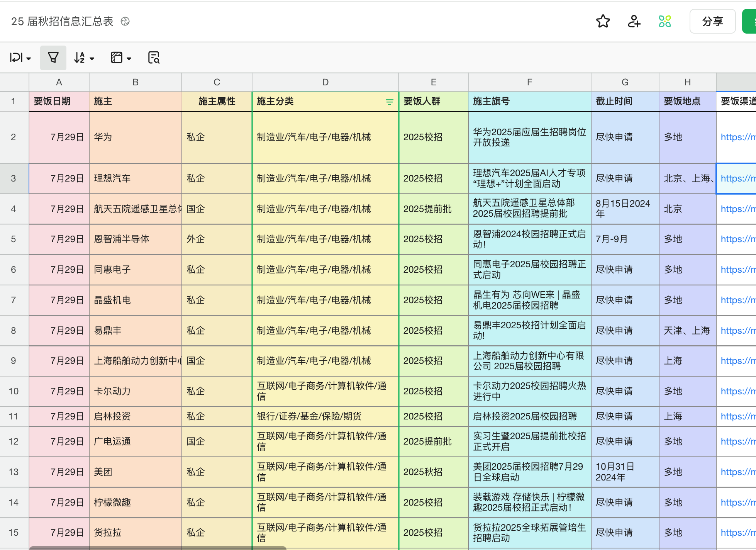The image size is (756, 550).
Task: Open the link in the 华为 row
Action: 737,137
